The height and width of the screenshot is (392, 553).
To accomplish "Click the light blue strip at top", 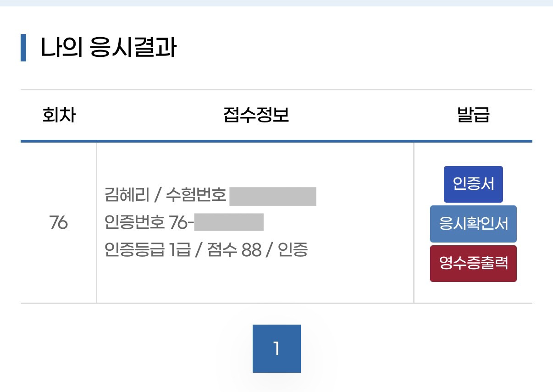I will 276,3.
